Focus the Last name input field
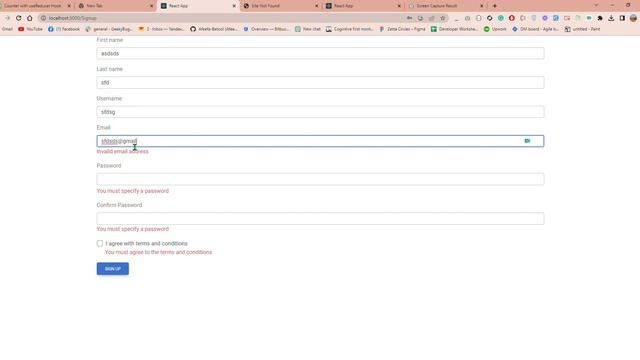The image size is (640, 360). pos(320,82)
